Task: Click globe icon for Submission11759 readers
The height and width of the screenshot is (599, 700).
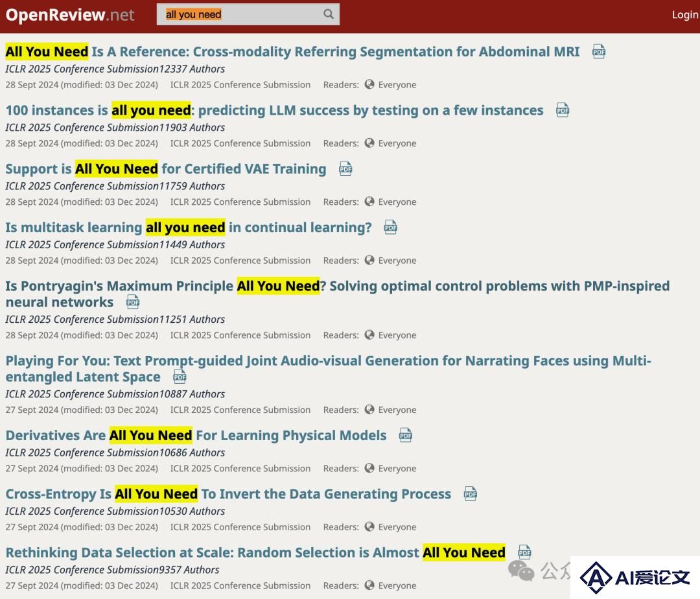Action: pyautogui.click(x=369, y=202)
